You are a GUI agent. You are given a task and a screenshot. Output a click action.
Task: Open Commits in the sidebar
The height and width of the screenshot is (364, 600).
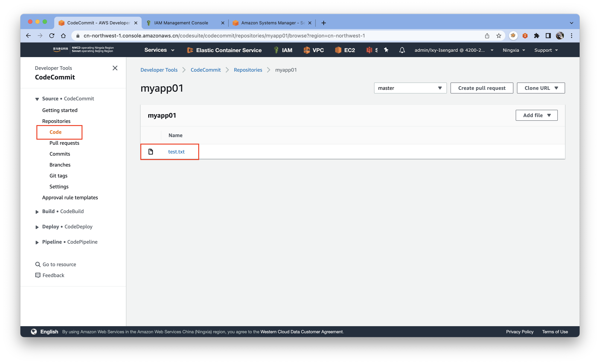pos(60,154)
